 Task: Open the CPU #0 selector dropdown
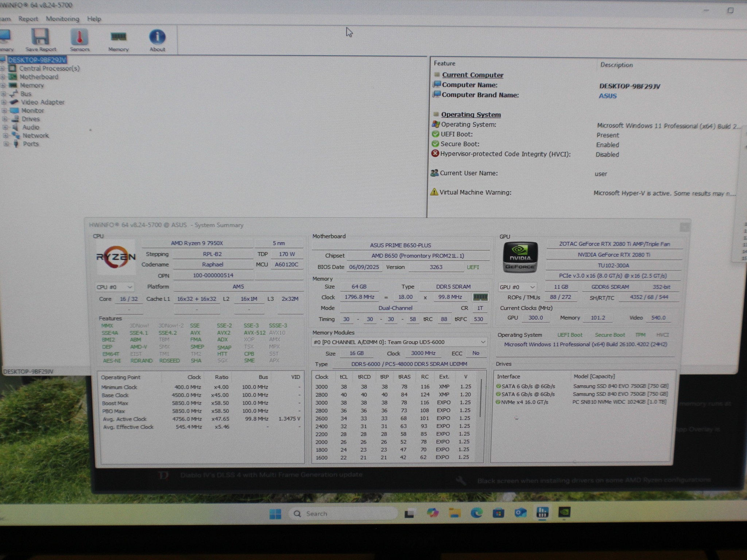[114, 287]
